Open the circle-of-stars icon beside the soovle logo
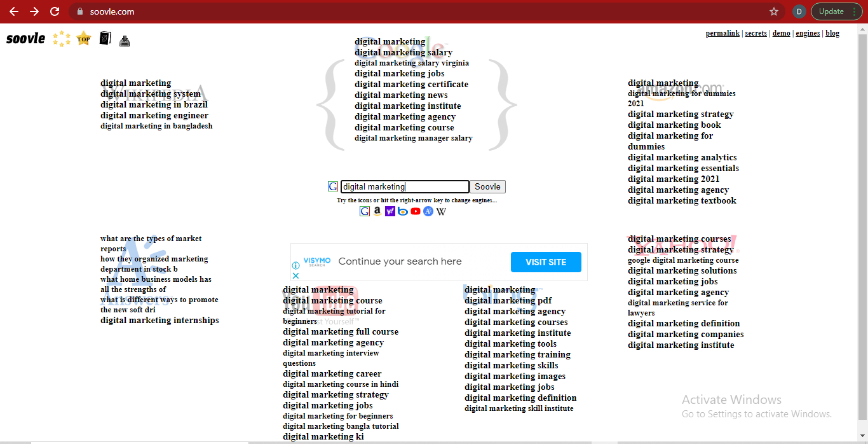 click(x=62, y=39)
